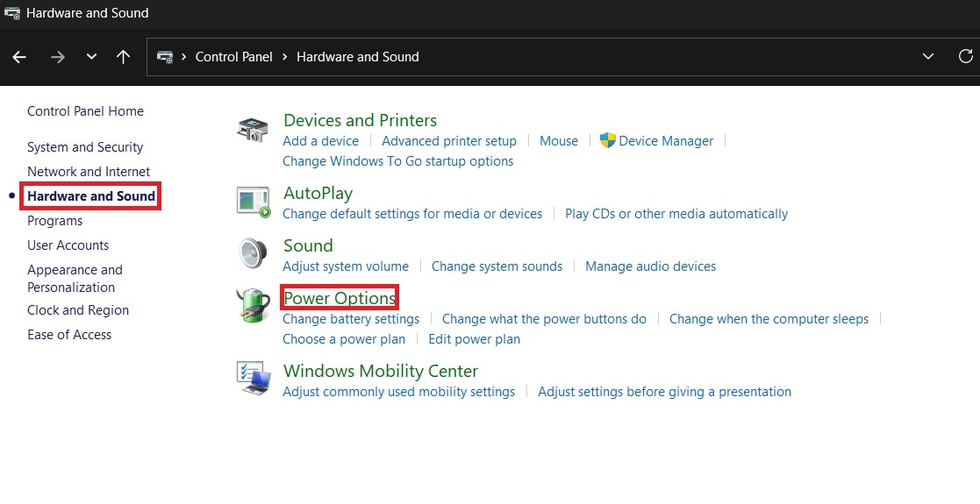Viewport: 980px width, 504px height.
Task: Click Change what the power buttons do
Action: (x=544, y=319)
